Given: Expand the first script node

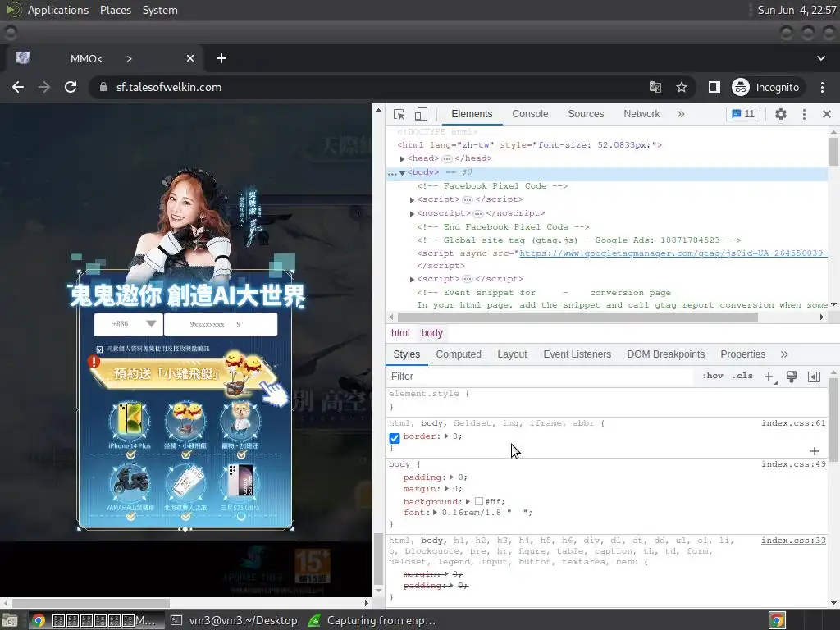Looking at the screenshot, I should pyautogui.click(x=412, y=200).
